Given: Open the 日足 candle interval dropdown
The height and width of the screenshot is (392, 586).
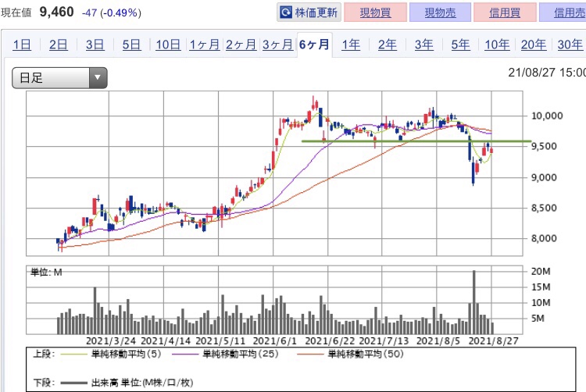Looking at the screenshot, I should [60, 78].
